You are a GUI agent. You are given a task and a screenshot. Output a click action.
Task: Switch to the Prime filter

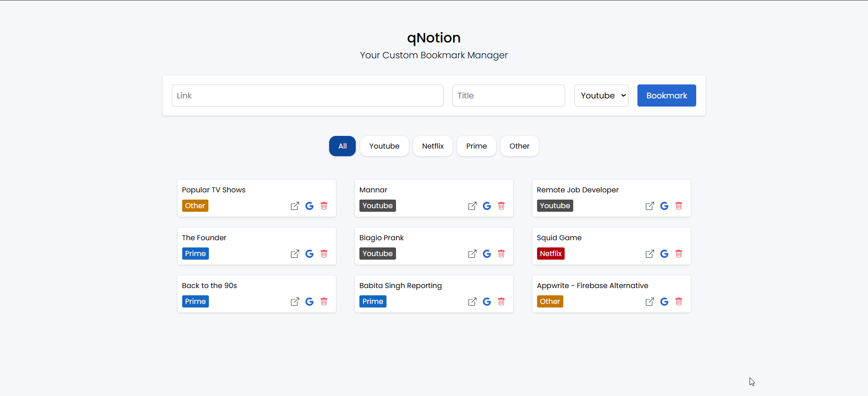[x=476, y=146]
